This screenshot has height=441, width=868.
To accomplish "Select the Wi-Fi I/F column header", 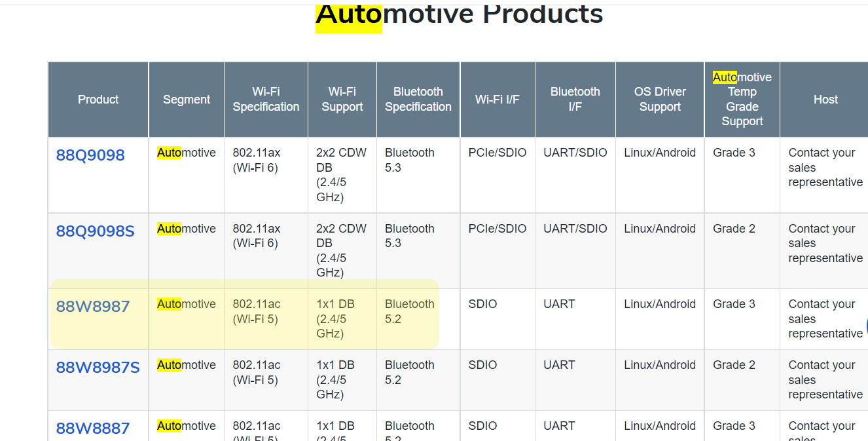I will [x=497, y=100].
